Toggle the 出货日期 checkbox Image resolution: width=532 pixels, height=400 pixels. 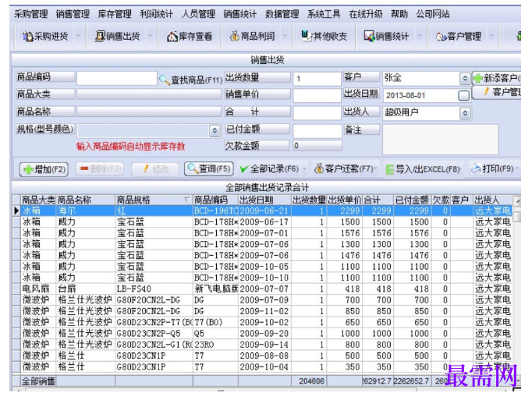click(x=463, y=95)
